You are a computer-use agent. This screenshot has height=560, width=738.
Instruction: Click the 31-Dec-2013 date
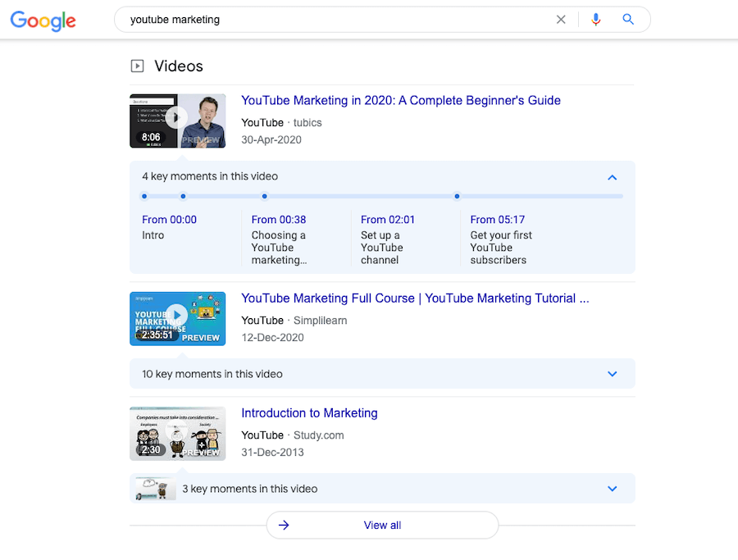click(x=272, y=453)
